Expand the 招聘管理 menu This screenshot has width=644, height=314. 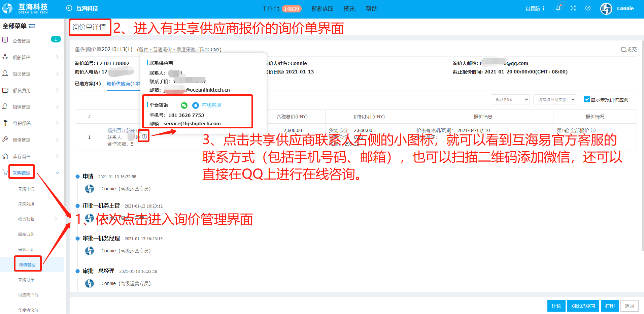pyautogui.click(x=57, y=107)
